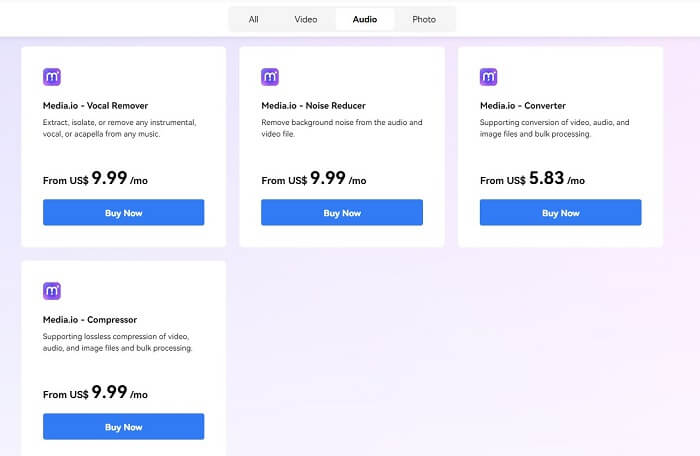Image resolution: width=700 pixels, height=456 pixels.
Task: Select the Audio tab
Action: (x=365, y=19)
